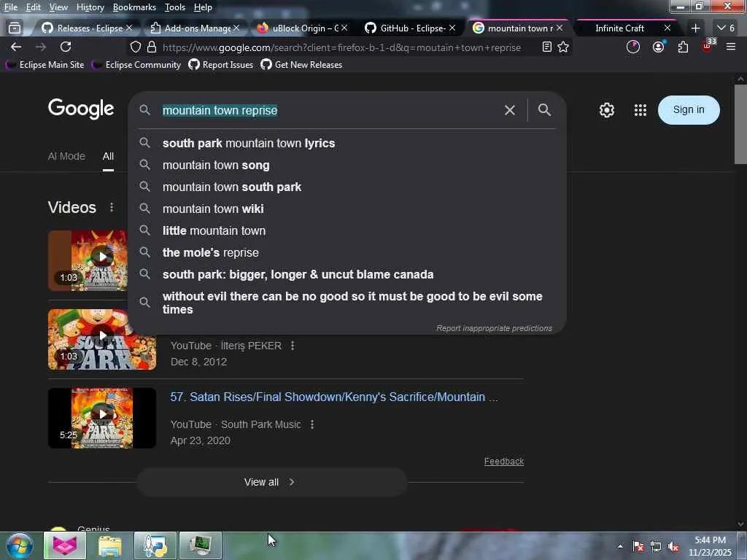747x560 pixels.
Task: Open the Bookmarks menu
Action: [x=134, y=7]
